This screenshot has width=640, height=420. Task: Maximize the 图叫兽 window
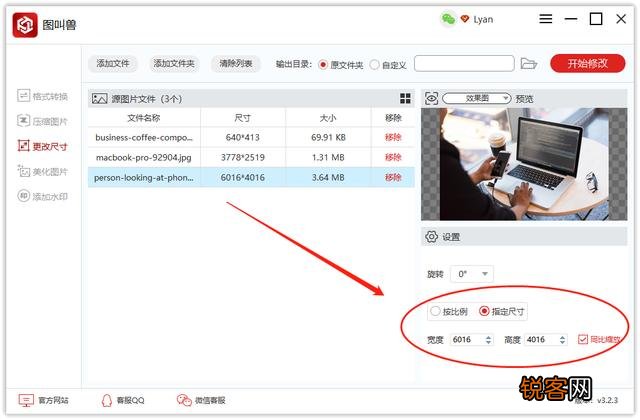(596, 19)
